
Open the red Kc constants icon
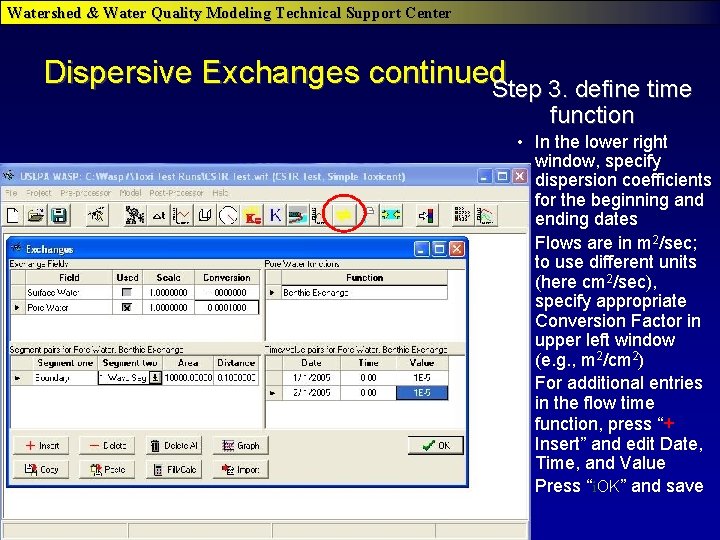click(x=253, y=216)
